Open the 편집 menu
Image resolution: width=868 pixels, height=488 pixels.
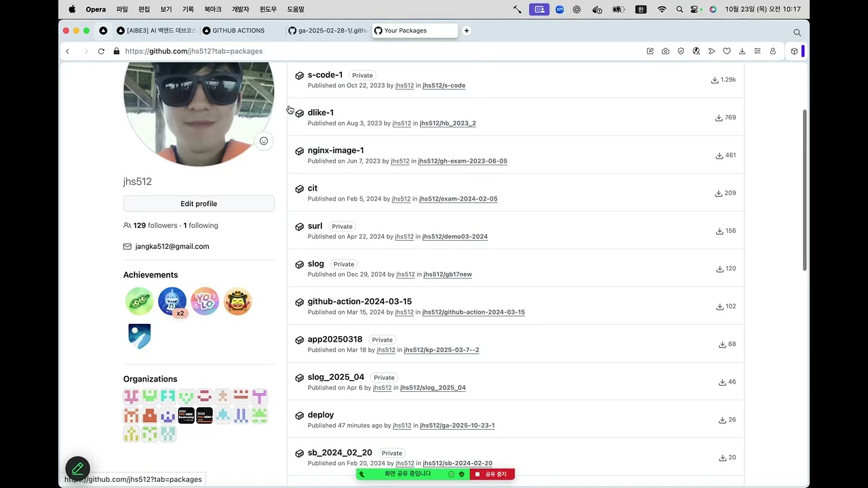click(144, 9)
